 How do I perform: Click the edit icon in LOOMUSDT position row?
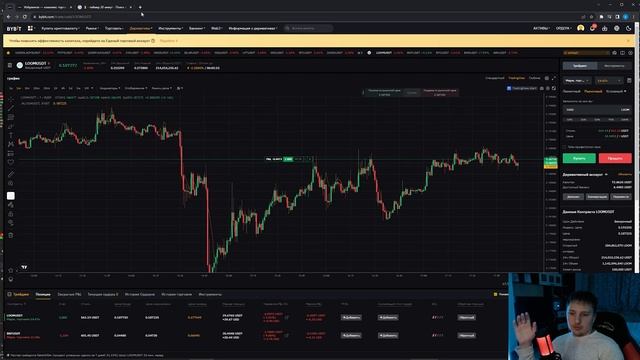(x=287, y=317)
